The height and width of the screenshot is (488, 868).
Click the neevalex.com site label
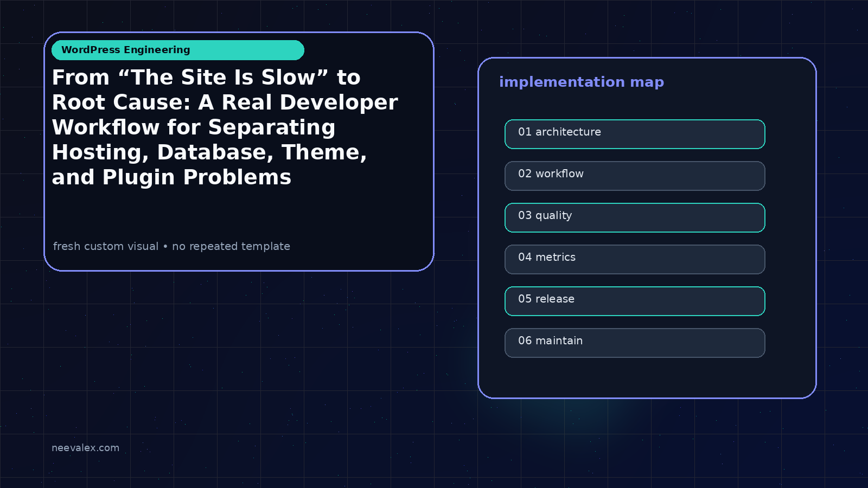click(x=85, y=448)
